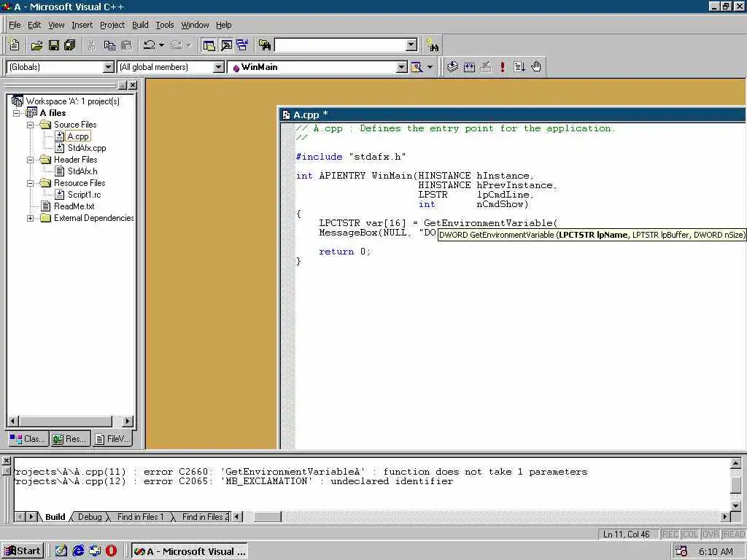The width and height of the screenshot is (747, 560).
Task: Select Script1.rc in the file tree
Action: 85,195
